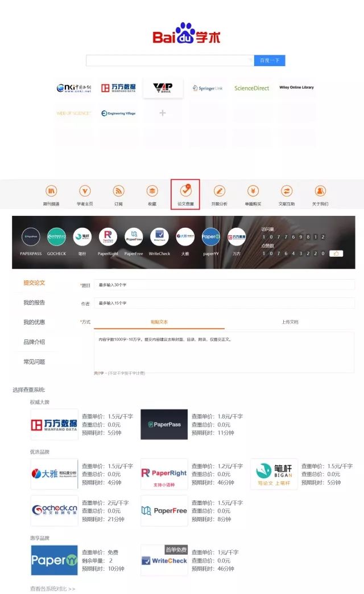
Task: Click the 百度一下 search button
Action: click(270, 60)
